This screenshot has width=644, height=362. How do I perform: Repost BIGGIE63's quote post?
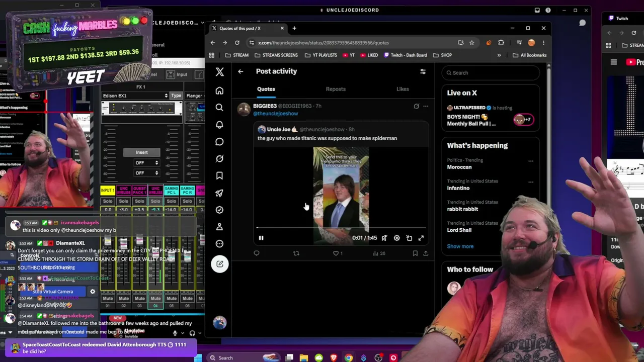[296, 253]
